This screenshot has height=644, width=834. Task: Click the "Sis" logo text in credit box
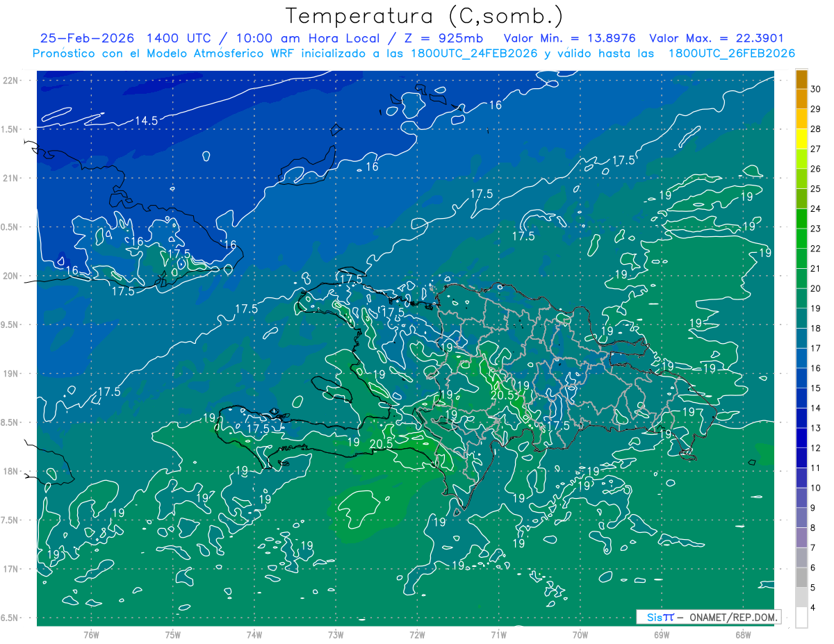[x=654, y=617]
